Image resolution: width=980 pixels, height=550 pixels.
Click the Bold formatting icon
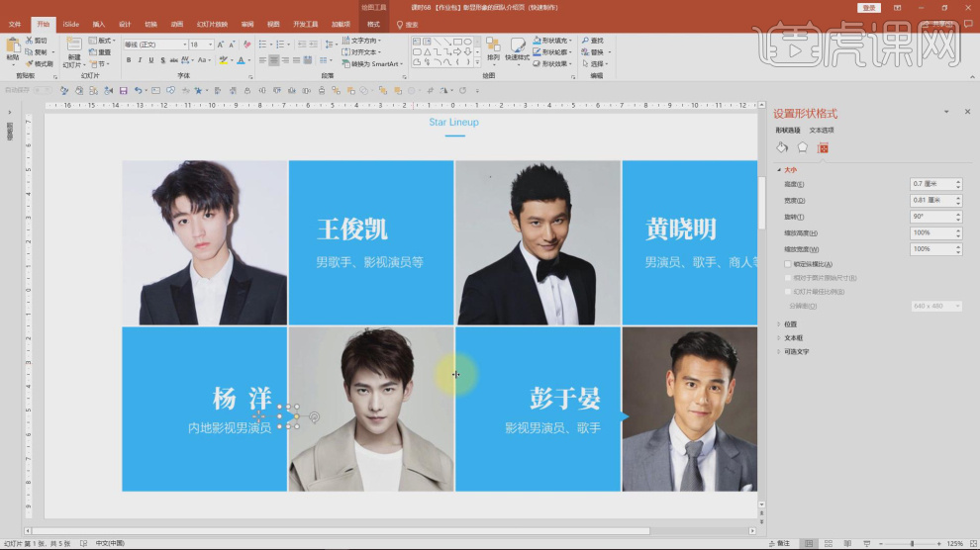point(128,60)
